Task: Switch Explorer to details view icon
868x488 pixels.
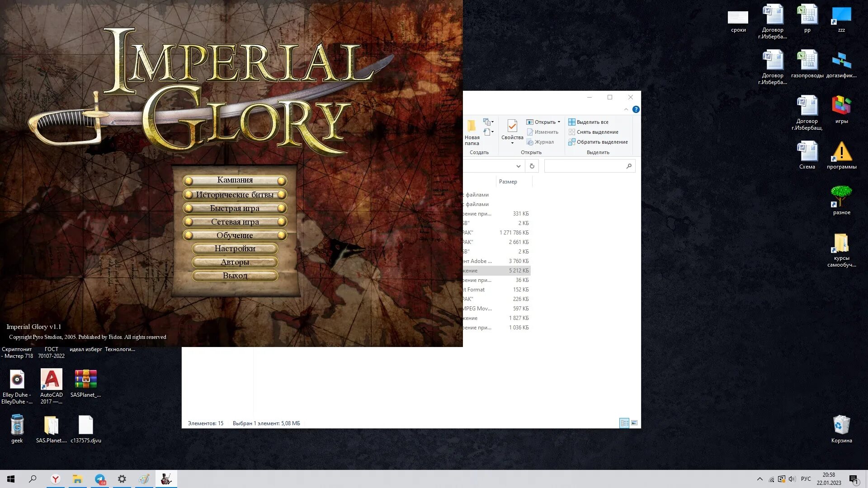Action: pyautogui.click(x=624, y=423)
